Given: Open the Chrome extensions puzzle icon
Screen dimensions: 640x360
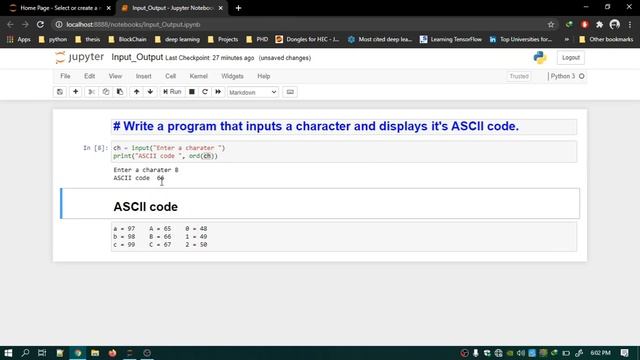Looking at the screenshot, I should 599,24.
